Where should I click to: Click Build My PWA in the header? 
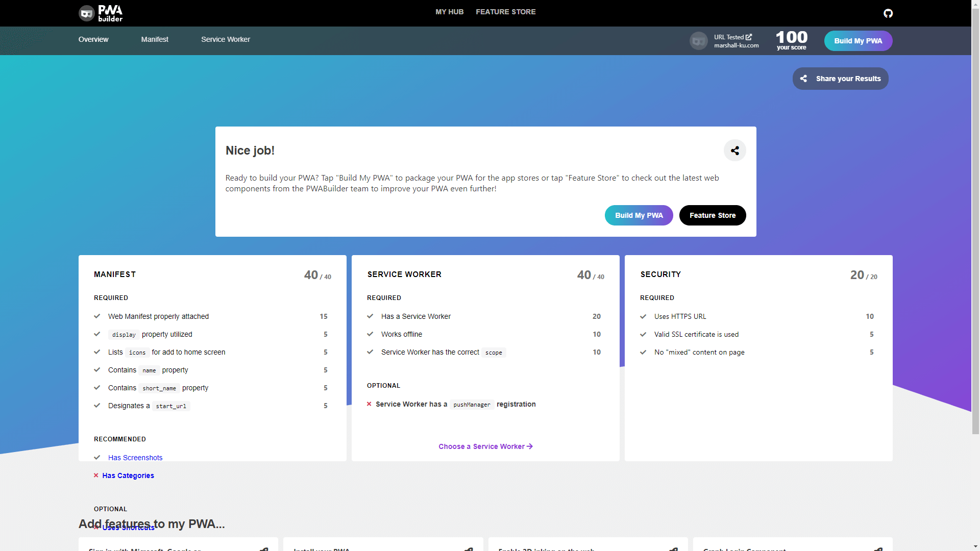[858, 41]
